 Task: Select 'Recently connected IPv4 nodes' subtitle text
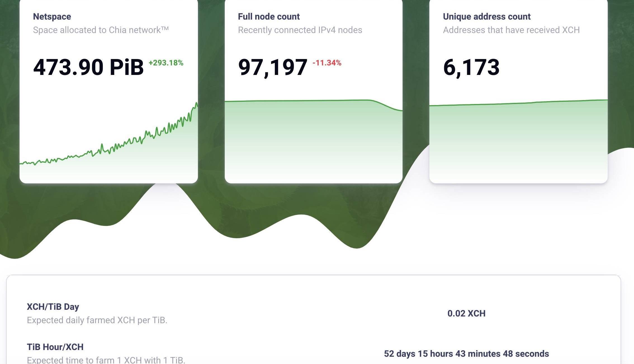pyautogui.click(x=300, y=30)
